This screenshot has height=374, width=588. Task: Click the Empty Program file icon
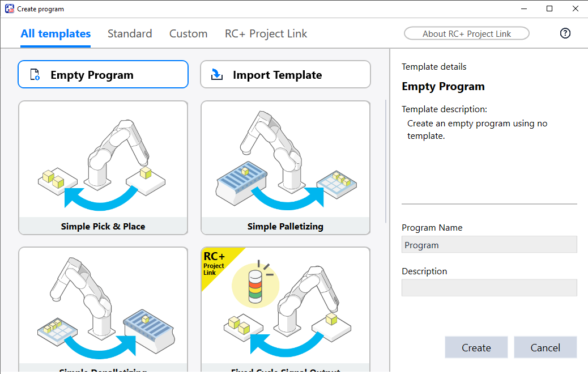pos(35,75)
